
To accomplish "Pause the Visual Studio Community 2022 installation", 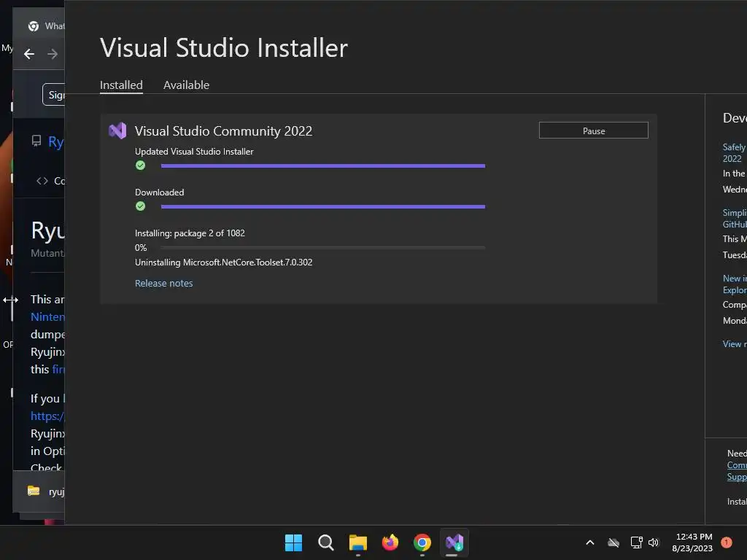I will click(x=593, y=131).
